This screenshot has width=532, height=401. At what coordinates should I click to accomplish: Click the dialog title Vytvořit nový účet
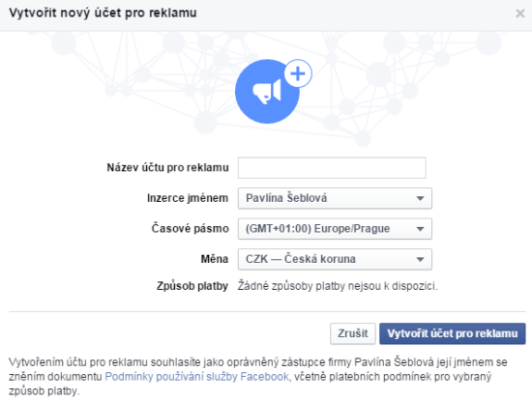[103, 14]
